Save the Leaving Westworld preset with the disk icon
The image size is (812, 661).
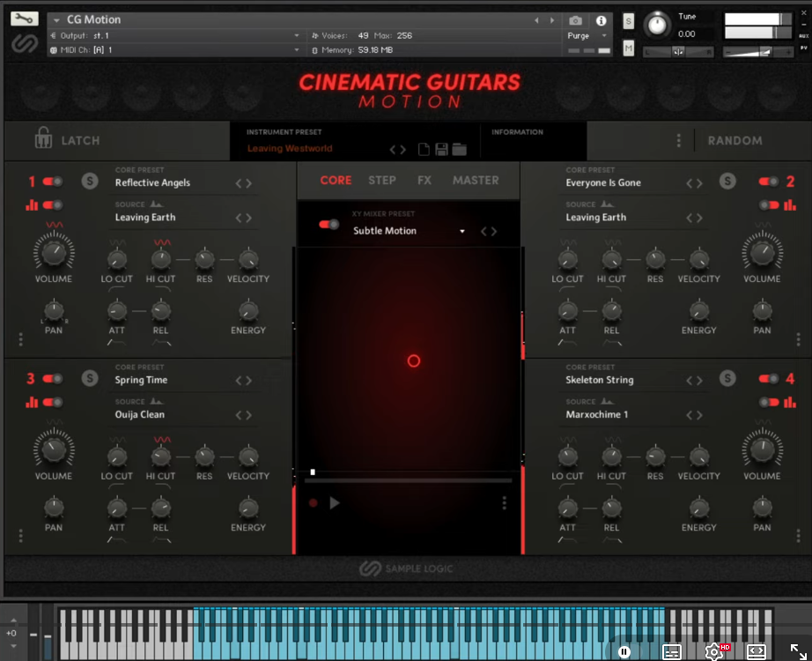tap(440, 149)
